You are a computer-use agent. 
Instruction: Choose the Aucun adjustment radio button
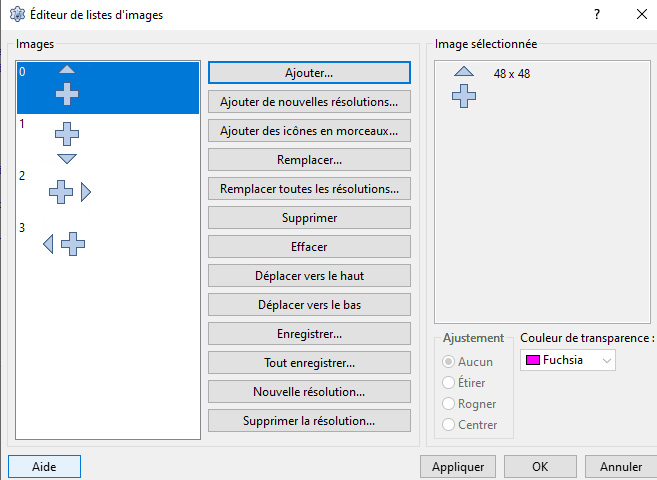tap(449, 361)
